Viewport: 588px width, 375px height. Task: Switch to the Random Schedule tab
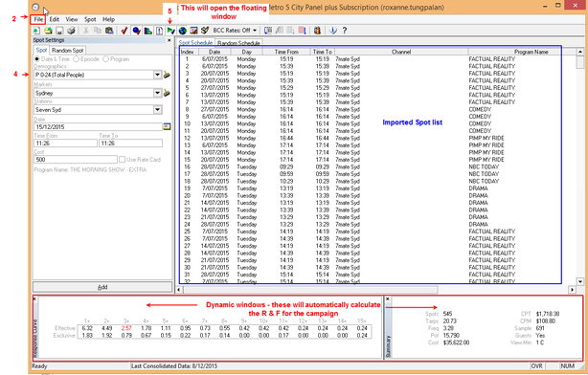coord(238,43)
